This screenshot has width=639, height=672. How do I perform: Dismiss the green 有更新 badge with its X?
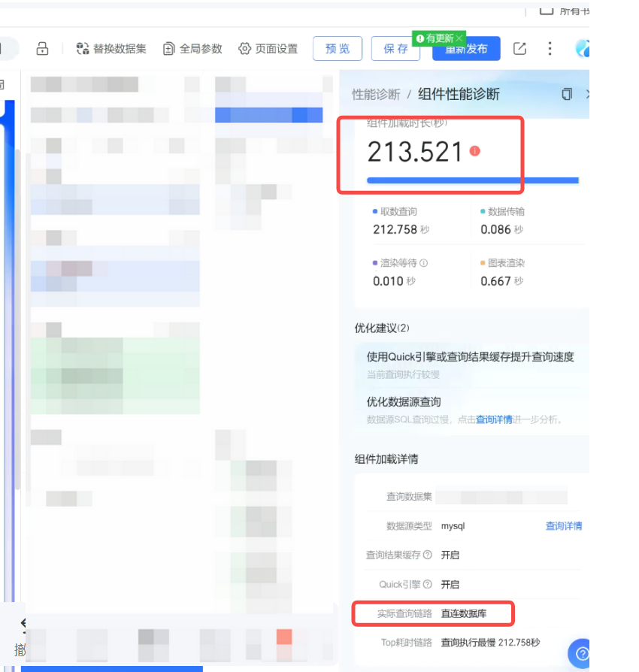click(459, 38)
